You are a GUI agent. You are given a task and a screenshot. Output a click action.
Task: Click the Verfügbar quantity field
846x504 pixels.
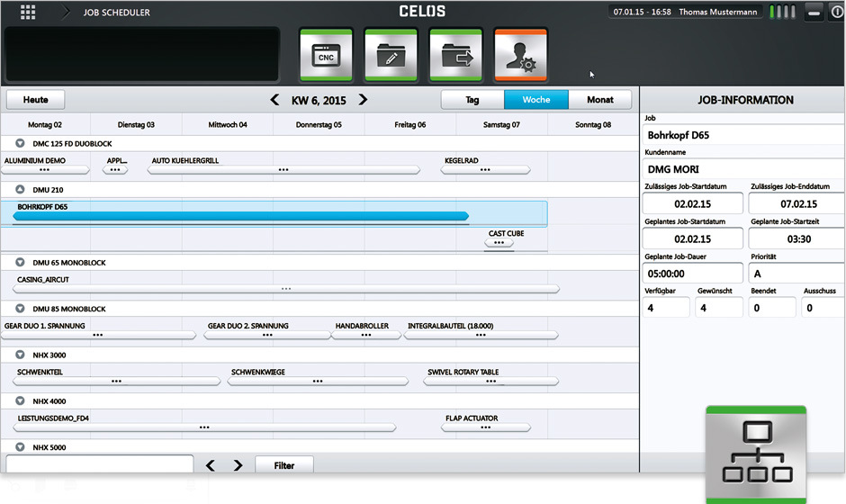[x=666, y=308]
